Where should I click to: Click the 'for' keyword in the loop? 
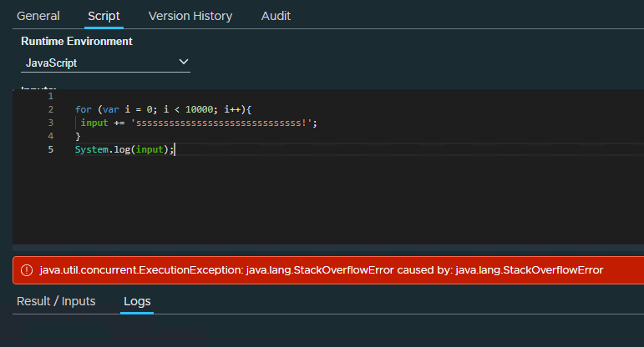pyautogui.click(x=83, y=109)
